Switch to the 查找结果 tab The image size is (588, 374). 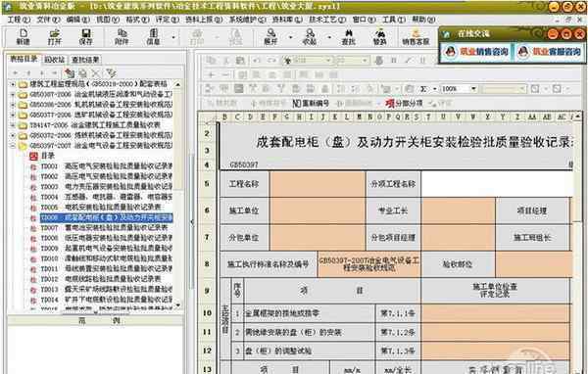(85, 59)
